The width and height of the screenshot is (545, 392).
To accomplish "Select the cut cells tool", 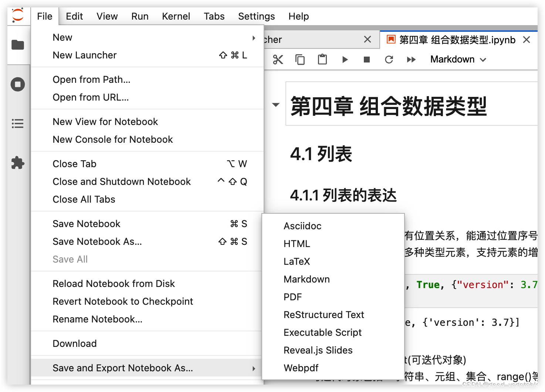I will point(278,59).
